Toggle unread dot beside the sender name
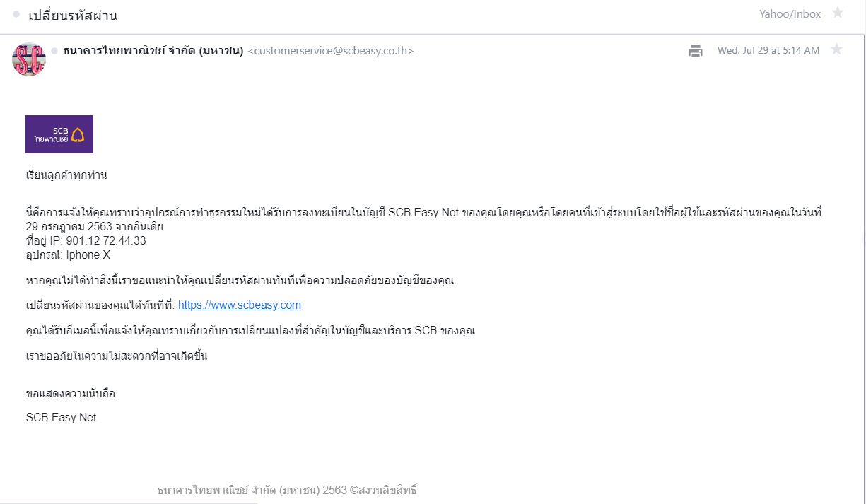The height and width of the screenshot is (504, 866). point(54,51)
